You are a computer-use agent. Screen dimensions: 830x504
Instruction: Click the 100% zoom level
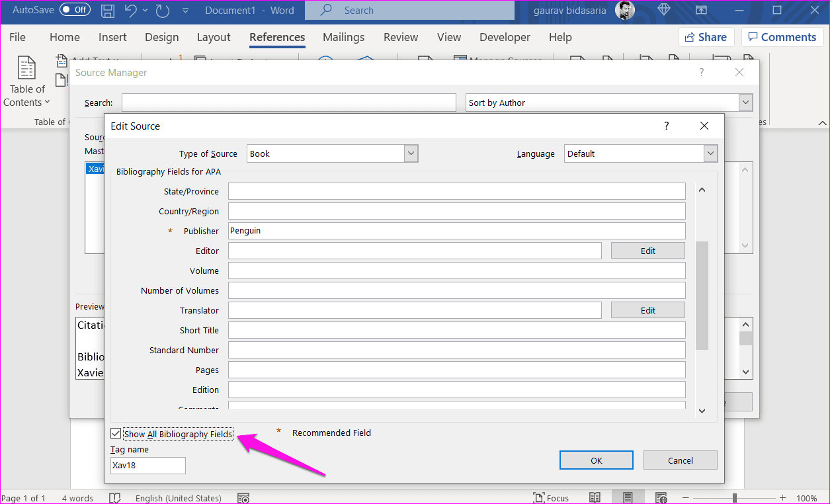point(807,498)
